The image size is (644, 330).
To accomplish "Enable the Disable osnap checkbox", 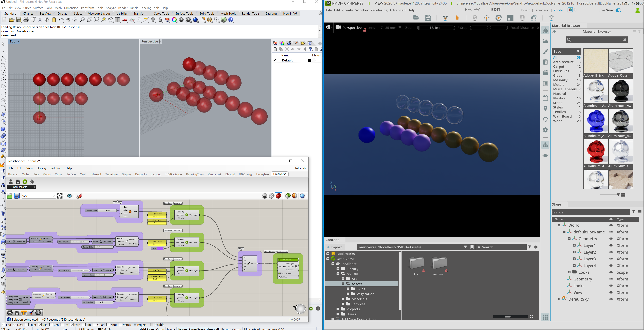I will point(152,325).
